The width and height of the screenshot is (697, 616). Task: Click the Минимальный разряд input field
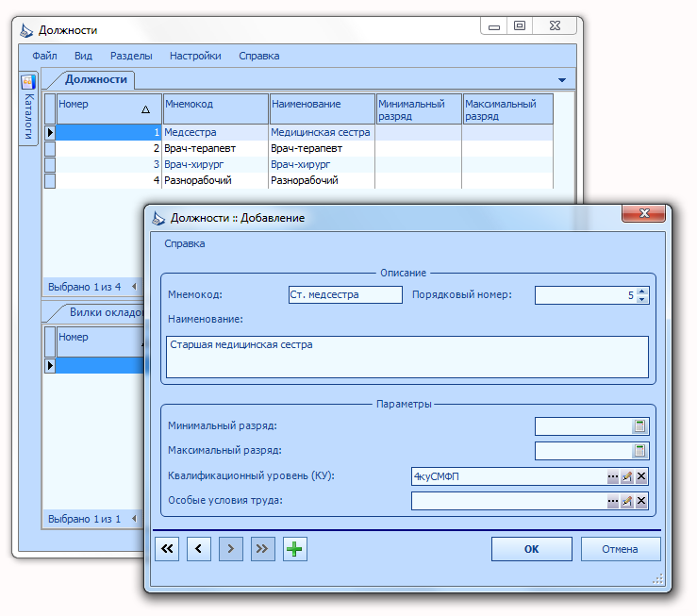(584, 426)
